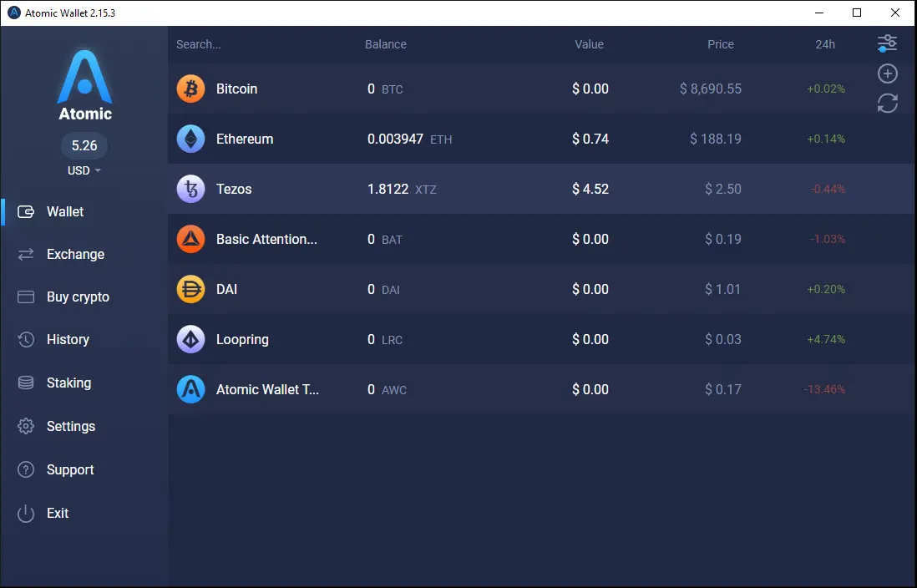Click the +4.74% Loopring change
Image resolution: width=917 pixels, height=588 pixels.
(x=826, y=339)
